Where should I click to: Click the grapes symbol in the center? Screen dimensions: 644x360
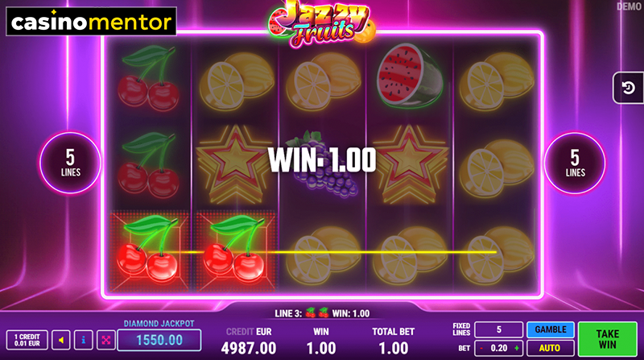[x=324, y=164]
